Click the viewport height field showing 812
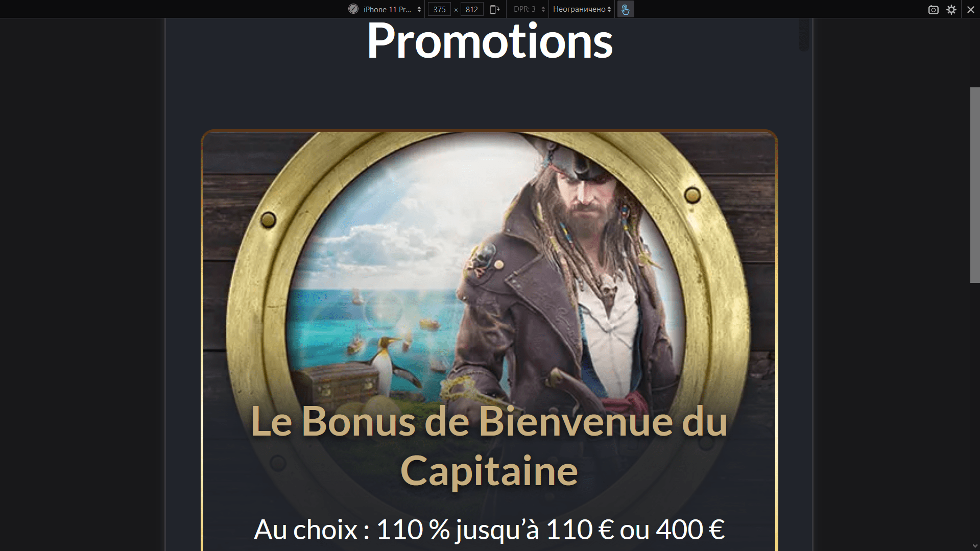This screenshot has width=980, height=551. [x=472, y=9]
